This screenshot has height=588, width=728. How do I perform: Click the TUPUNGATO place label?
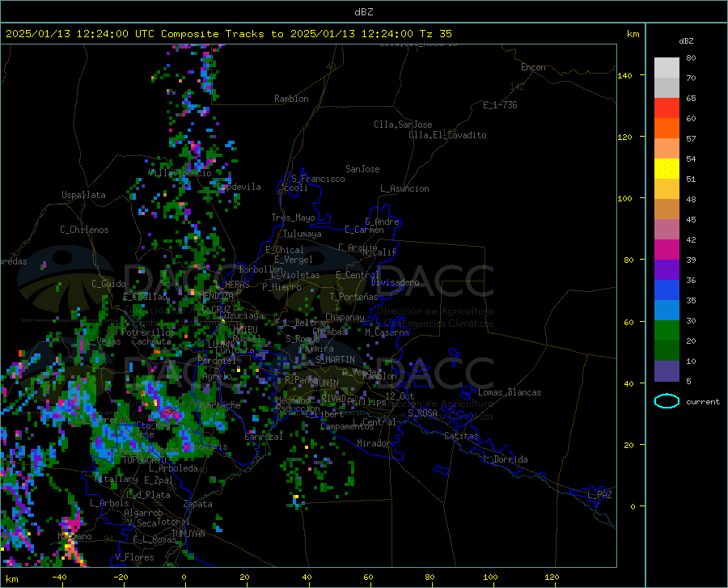tap(144, 460)
